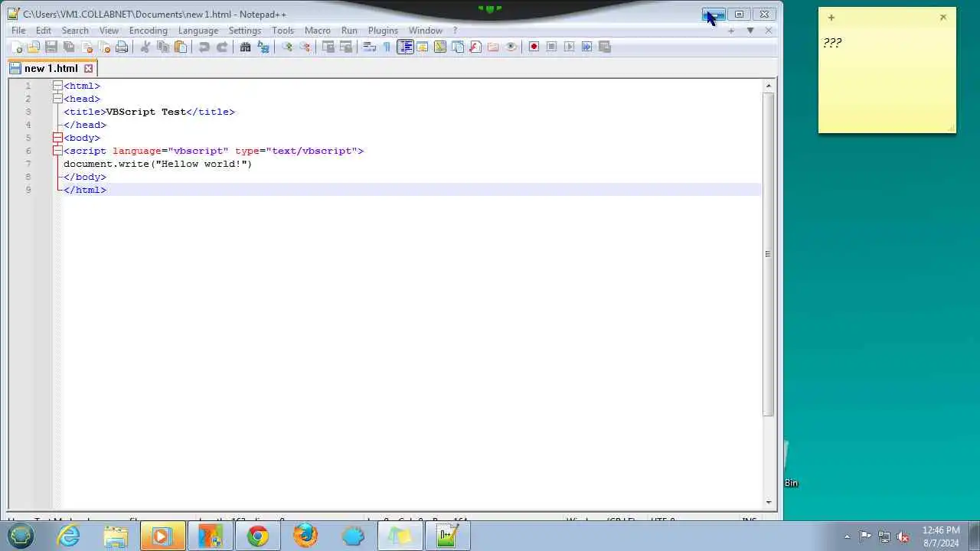Delete the sticky note with its X
The width and height of the screenshot is (980, 551).
[943, 17]
